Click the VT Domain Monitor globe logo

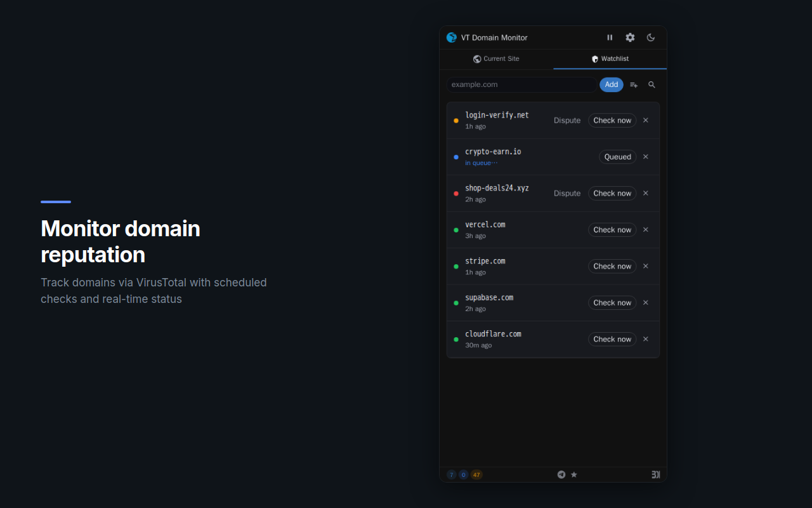tap(451, 37)
